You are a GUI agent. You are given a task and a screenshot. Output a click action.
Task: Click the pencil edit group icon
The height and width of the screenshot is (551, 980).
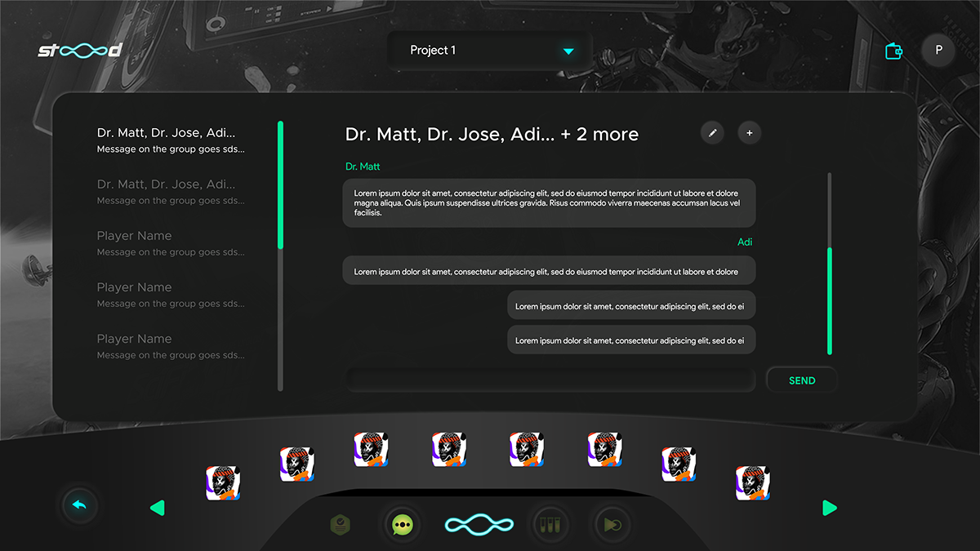tap(712, 133)
